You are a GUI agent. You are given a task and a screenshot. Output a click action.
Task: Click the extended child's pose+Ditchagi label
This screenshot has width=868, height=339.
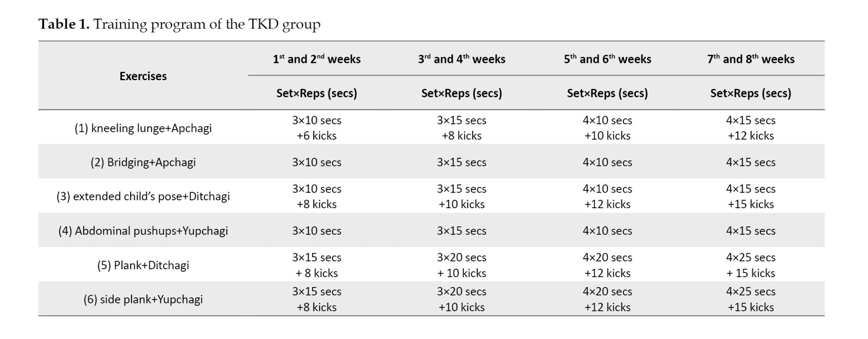point(143,196)
